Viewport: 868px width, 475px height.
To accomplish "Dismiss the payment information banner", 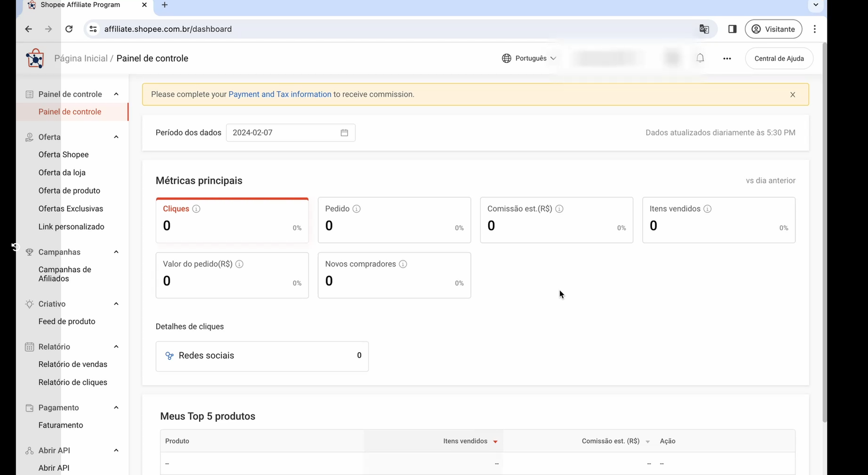I will (793, 95).
